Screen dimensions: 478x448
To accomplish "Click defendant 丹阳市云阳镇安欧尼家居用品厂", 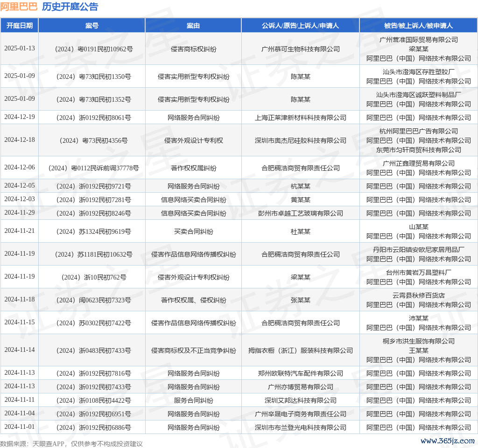I will [x=419, y=250].
